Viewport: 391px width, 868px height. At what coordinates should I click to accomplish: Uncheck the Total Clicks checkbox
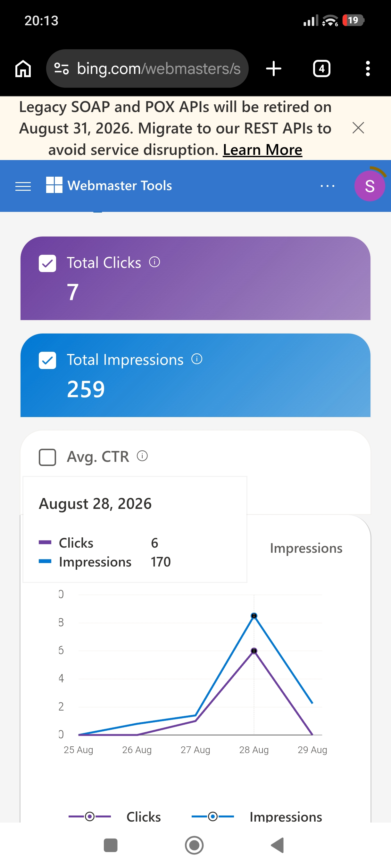[47, 263]
